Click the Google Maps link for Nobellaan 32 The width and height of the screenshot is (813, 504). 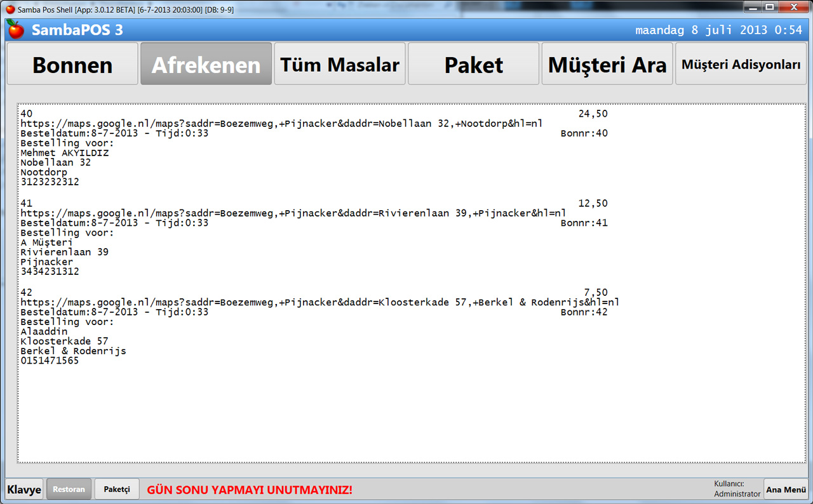[x=281, y=124]
